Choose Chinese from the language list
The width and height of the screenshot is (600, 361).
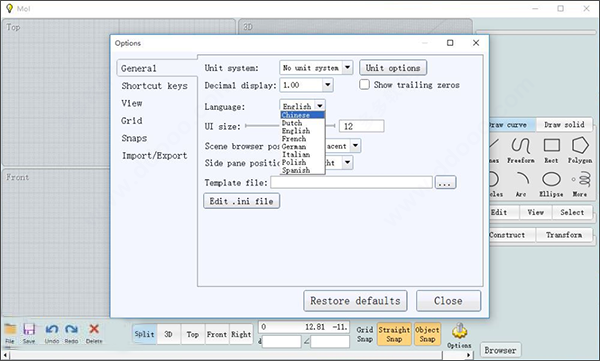302,115
